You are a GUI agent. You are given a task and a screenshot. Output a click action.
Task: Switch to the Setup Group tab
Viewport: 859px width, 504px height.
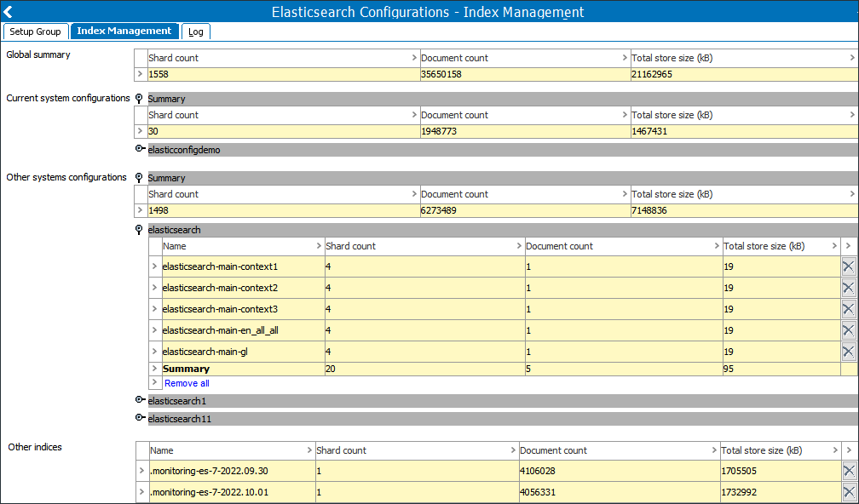[x=35, y=31]
